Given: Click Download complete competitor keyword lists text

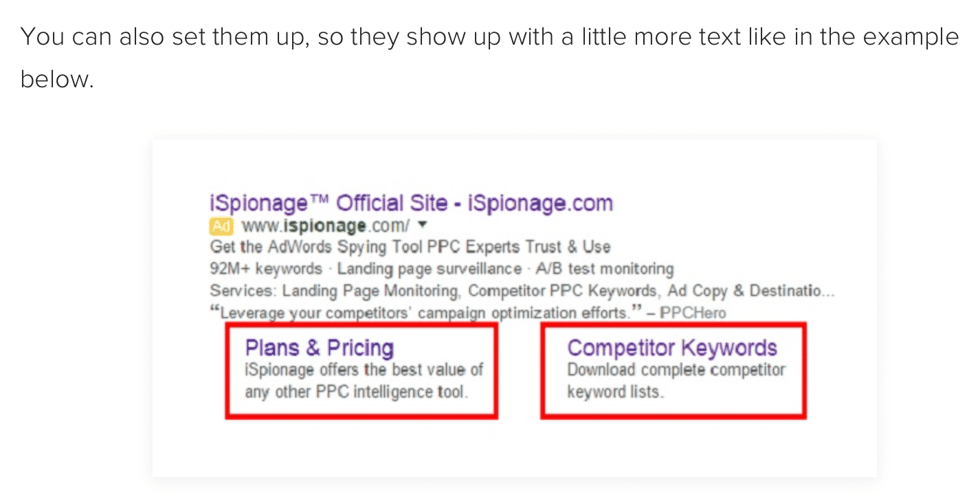Looking at the screenshot, I should [676, 381].
